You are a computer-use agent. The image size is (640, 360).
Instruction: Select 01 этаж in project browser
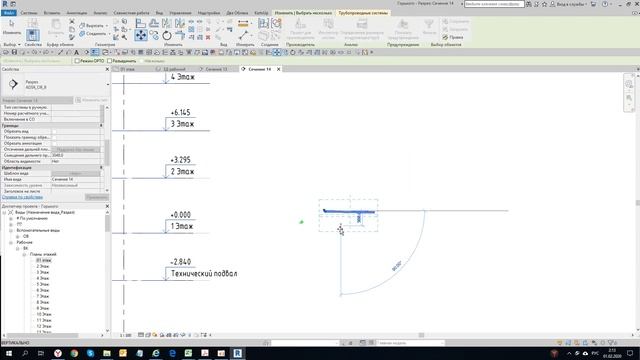coord(44,260)
